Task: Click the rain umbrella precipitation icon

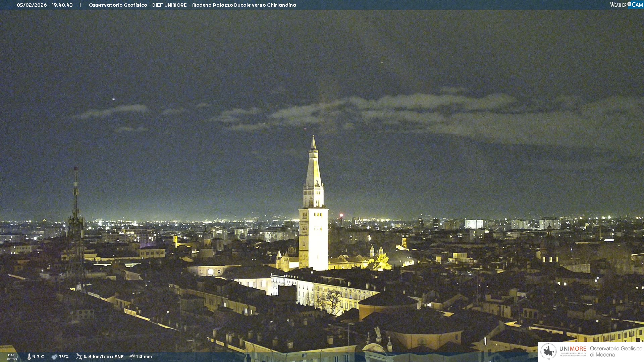Action: (x=132, y=357)
